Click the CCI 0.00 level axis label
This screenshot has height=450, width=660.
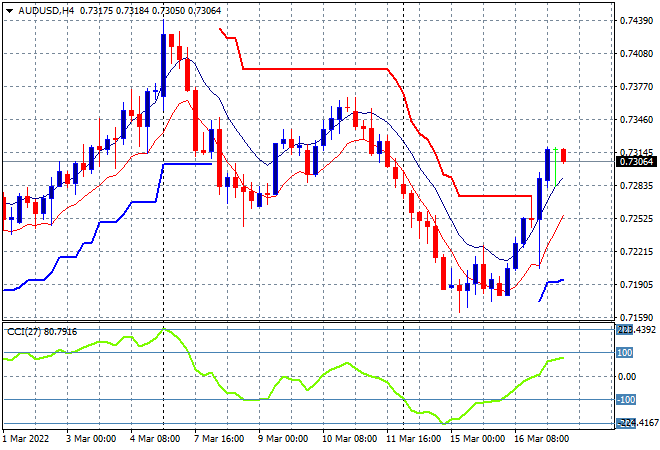(628, 376)
